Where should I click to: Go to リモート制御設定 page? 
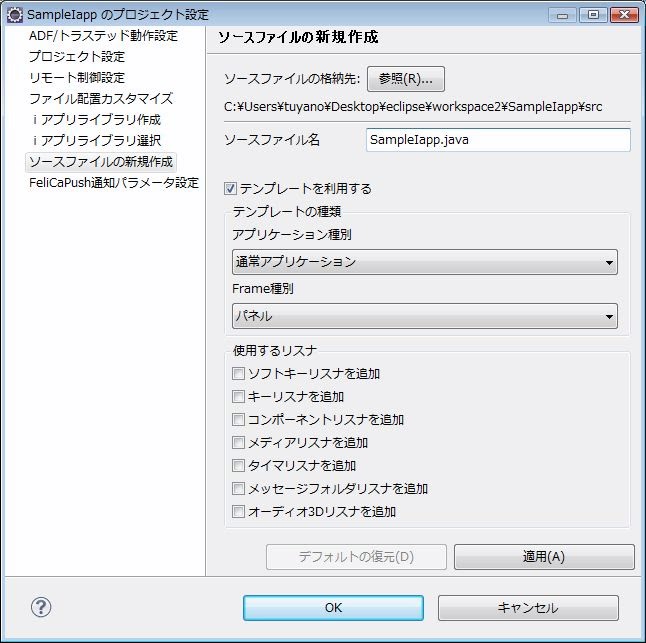click(x=77, y=78)
